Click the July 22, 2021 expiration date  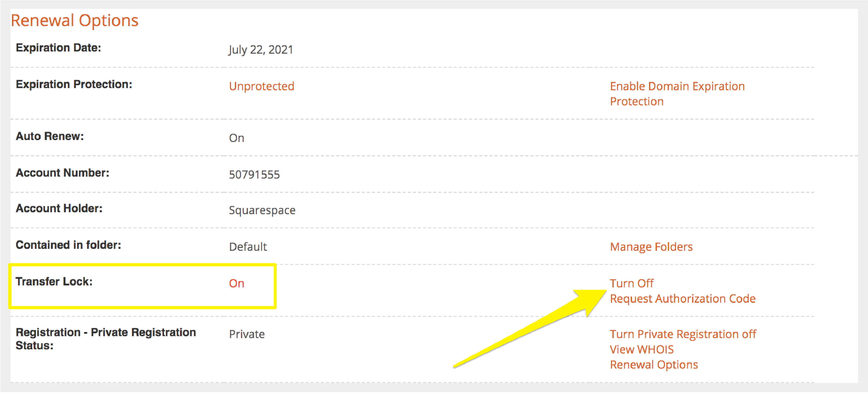pyautogui.click(x=260, y=50)
